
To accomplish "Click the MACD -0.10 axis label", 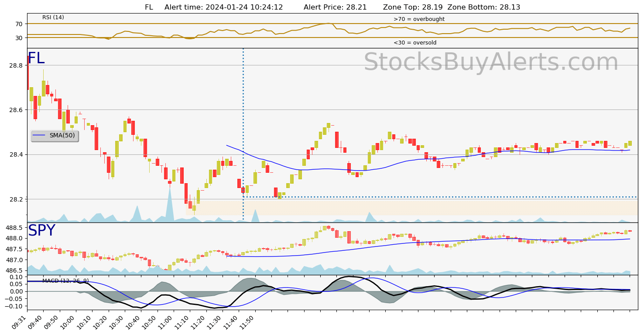I will (14, 307).
